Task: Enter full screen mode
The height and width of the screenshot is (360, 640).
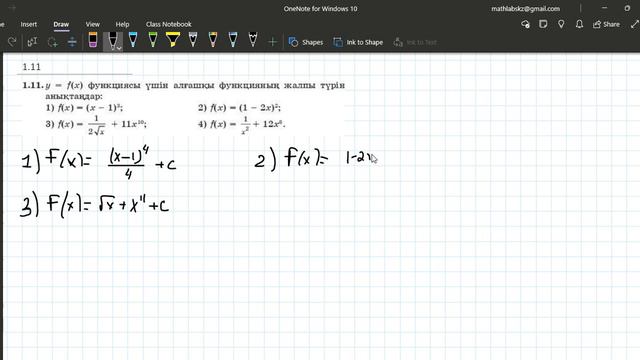Action: 635,24
